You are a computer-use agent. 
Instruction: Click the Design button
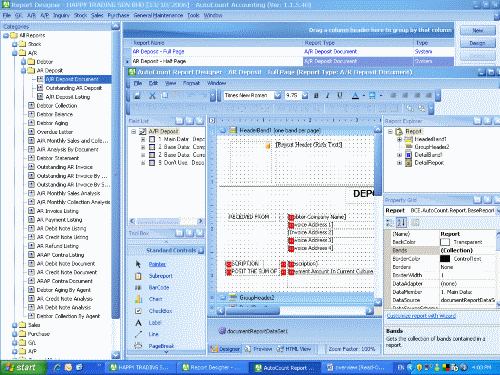pyautogui.click(x=478, y=43)
